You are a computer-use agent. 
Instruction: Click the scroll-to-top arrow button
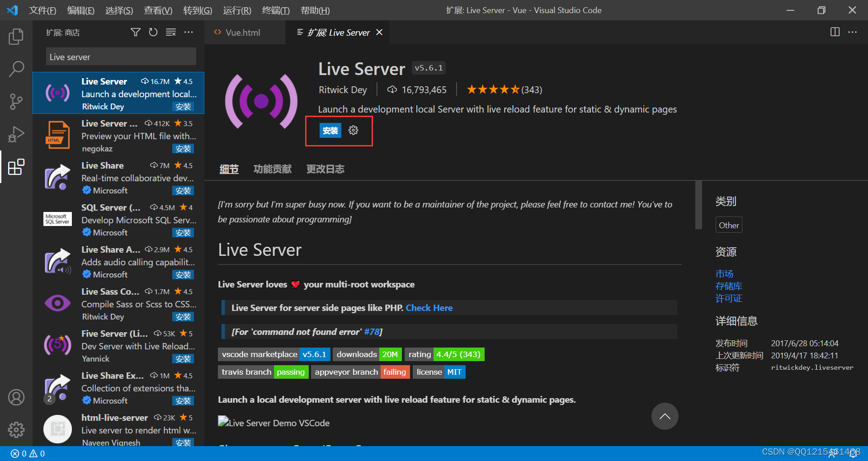[665, 416]
